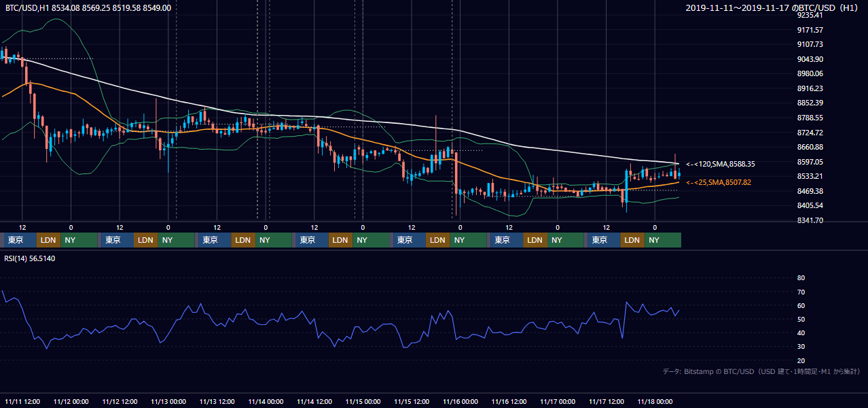The image size is (868, 408).
Task: Click the 11/16 00:00 time label
Action: 460,401
